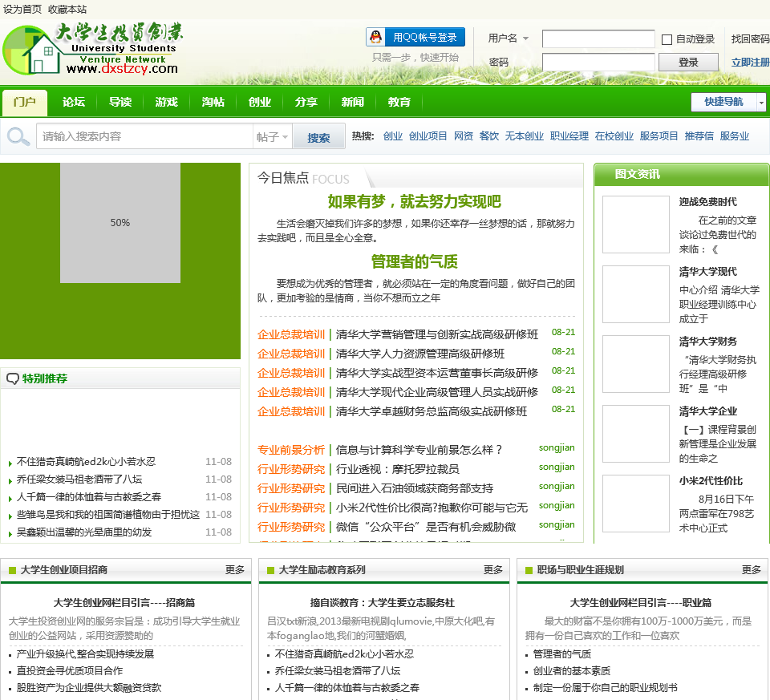The image size is (770, 700).
Task: Open 不住猎奇真崎航 post in 特别推荐
Action: click(86, 461)
